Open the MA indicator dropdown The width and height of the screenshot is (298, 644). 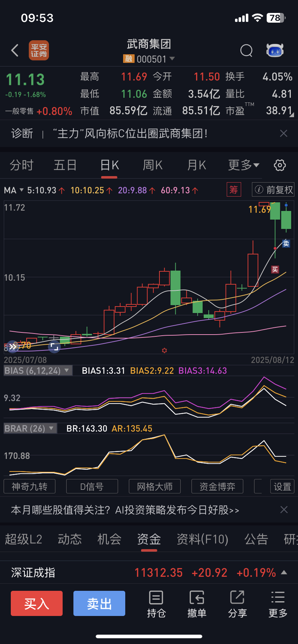point(14,190)
